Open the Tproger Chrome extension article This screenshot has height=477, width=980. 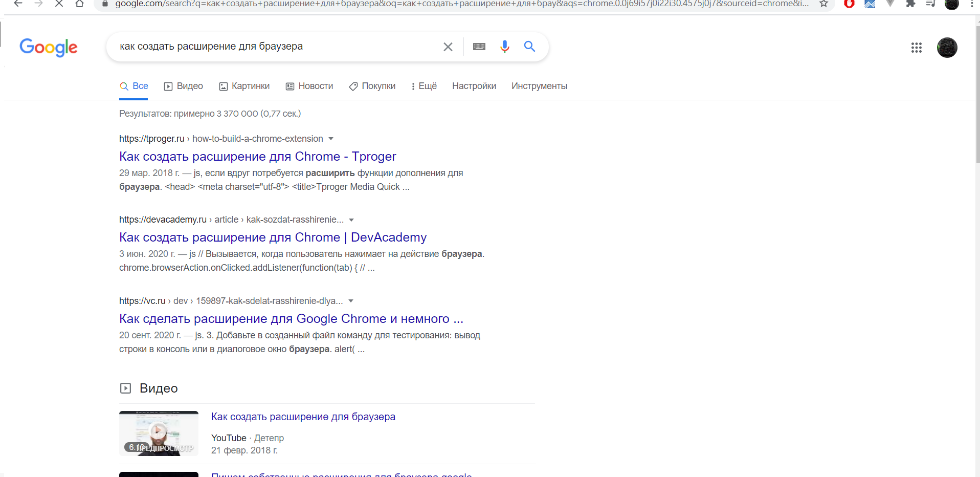click(258, 157)
